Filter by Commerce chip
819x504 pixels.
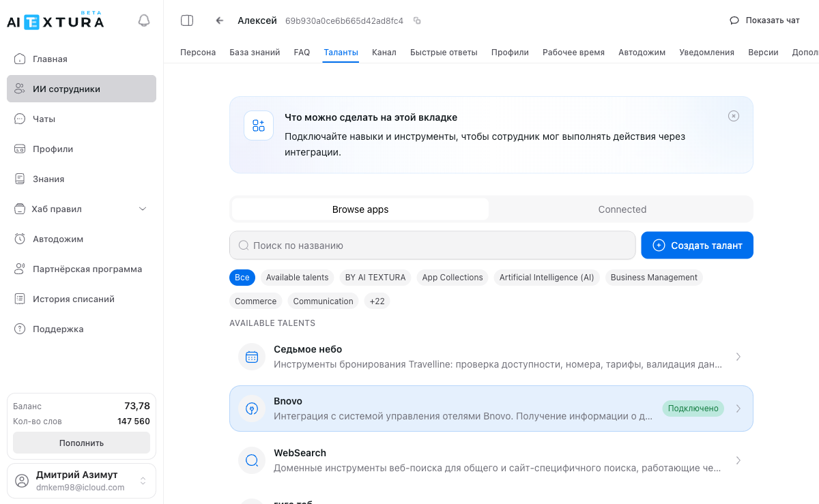tap(256, 301)
